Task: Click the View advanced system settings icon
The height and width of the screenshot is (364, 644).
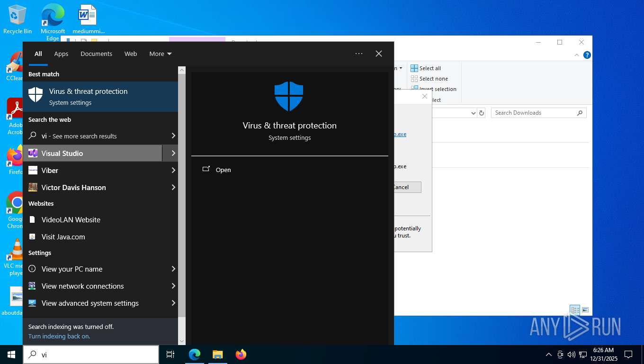Action: [x=32, y=303]
